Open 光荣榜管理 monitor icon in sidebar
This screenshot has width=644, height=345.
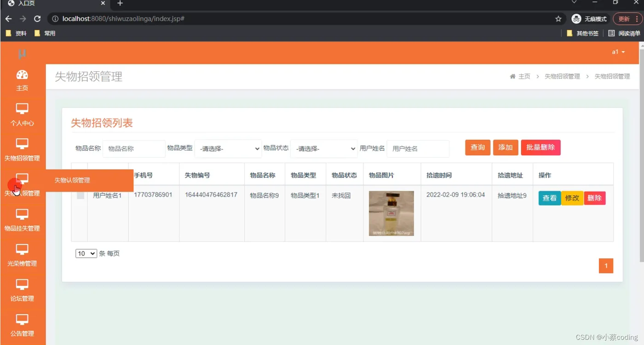(x=22, y=249)
